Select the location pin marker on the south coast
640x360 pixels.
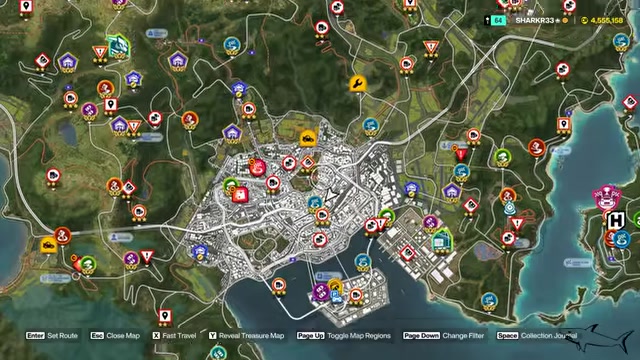click(165, 316)
